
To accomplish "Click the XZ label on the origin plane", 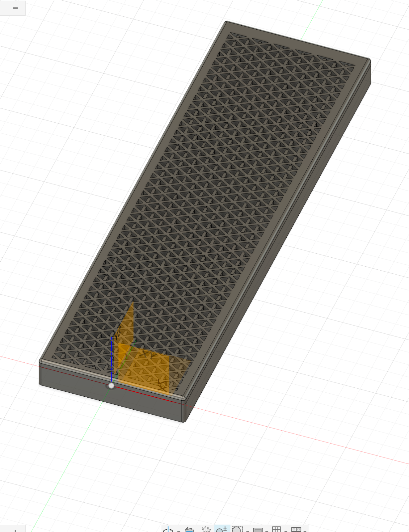I will point(162,385).
